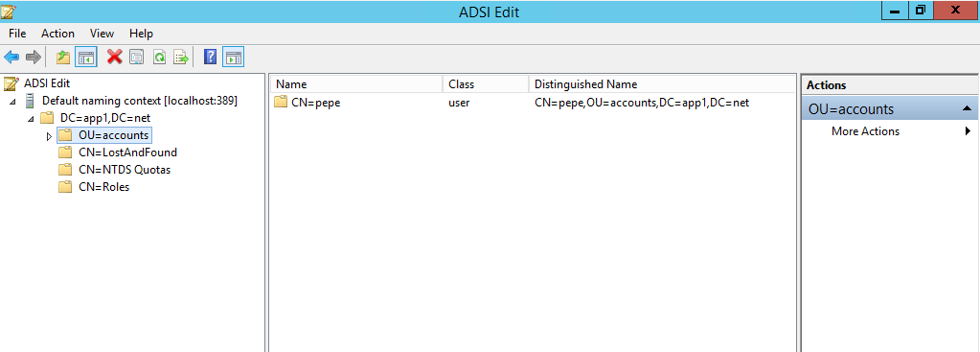This screenshot has height=352, width=980.
Task: Select CN=NTDS Quotas in the tree
Action: point(125,170)
